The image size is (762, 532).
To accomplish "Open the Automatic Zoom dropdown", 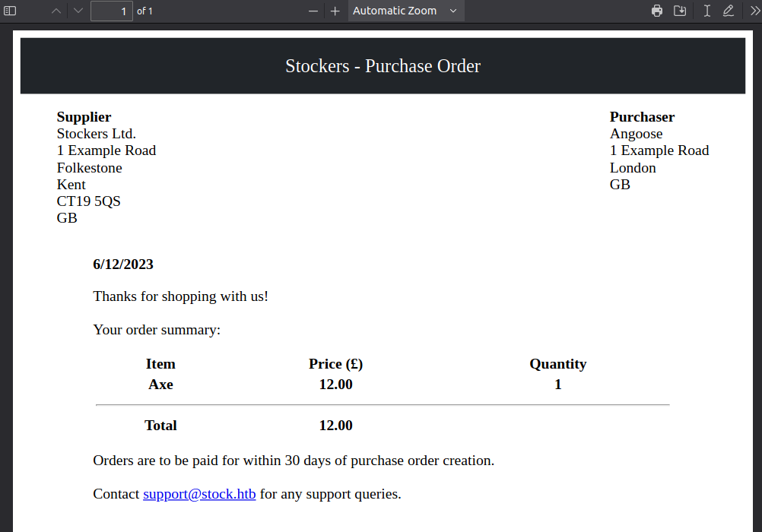I will pyautogui.click(x=405, y=11).
